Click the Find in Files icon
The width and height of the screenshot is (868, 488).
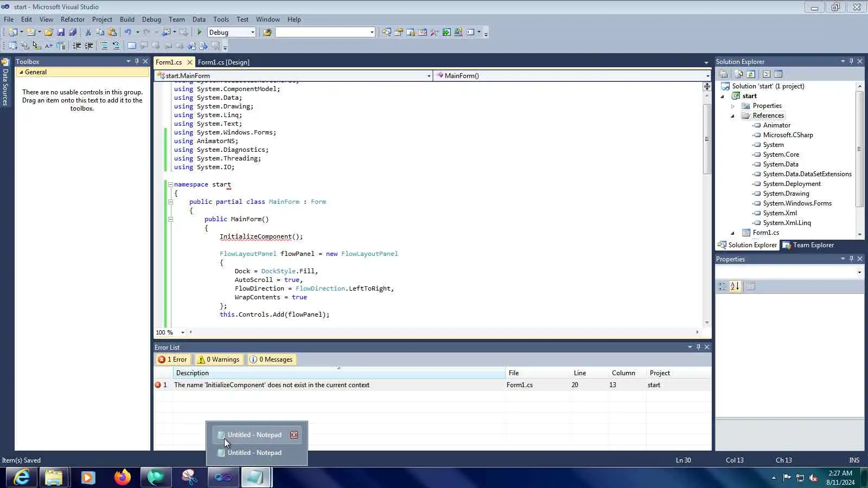[267, 32]
